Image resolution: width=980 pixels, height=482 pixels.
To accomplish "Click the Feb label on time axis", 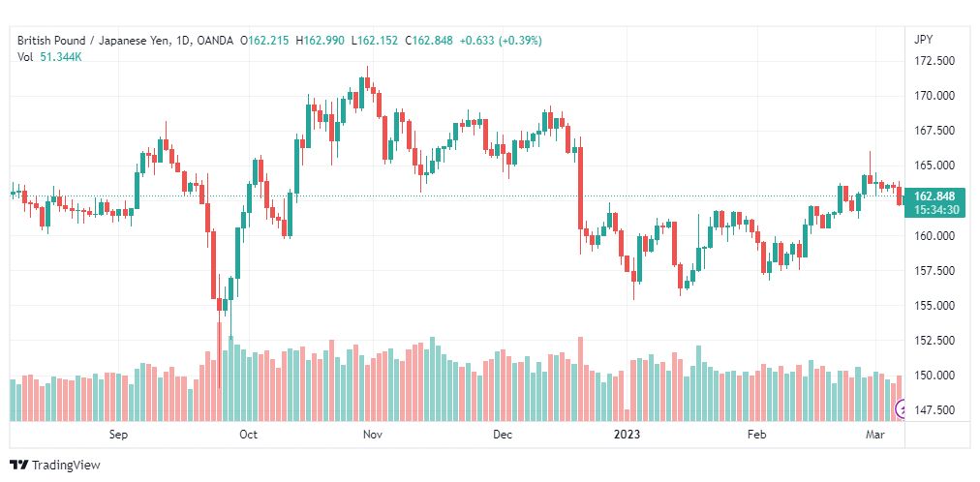I will click(757, 435).
